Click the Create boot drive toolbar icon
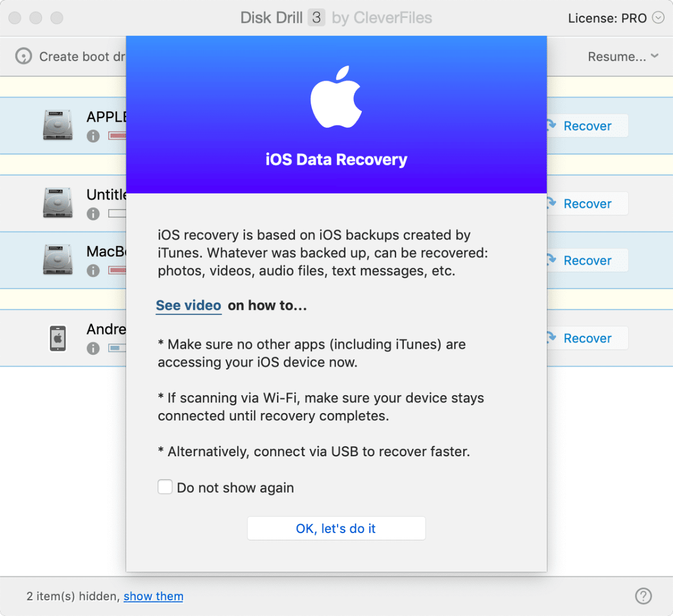673x616 pixels. pos(24,56)
